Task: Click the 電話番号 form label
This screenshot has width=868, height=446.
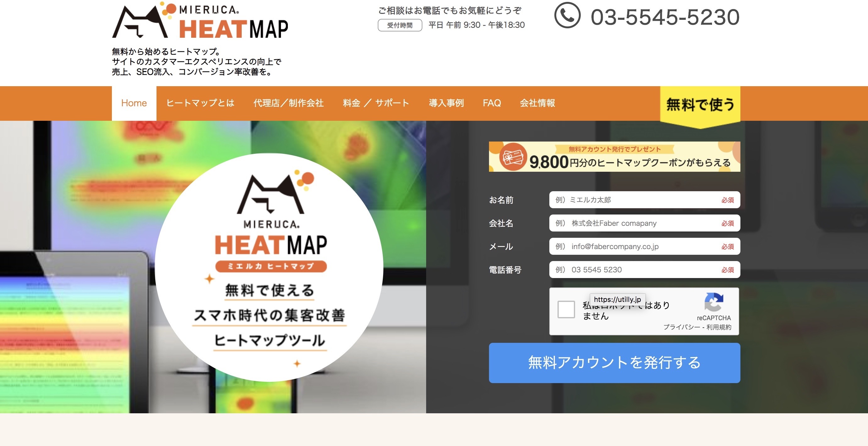Action: (505, 270)
